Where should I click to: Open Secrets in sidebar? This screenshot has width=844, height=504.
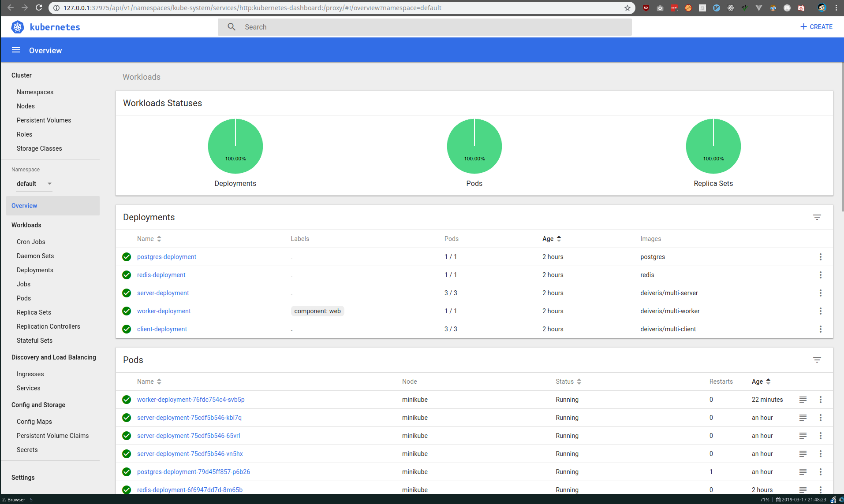click(27, 450)
